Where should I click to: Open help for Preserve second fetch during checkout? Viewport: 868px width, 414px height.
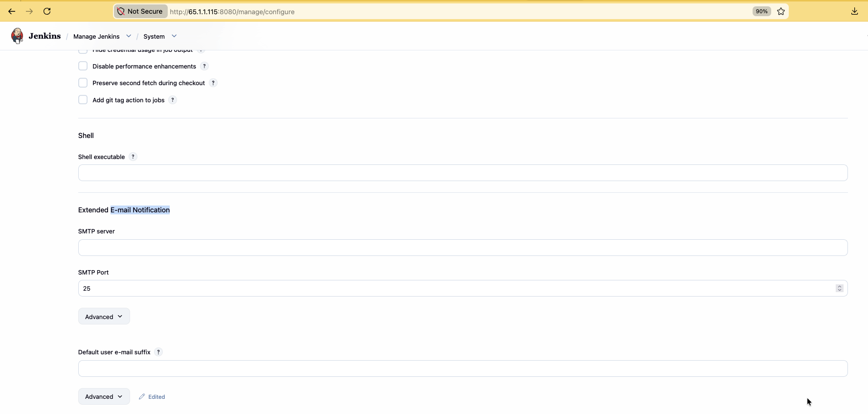(213, 83)
